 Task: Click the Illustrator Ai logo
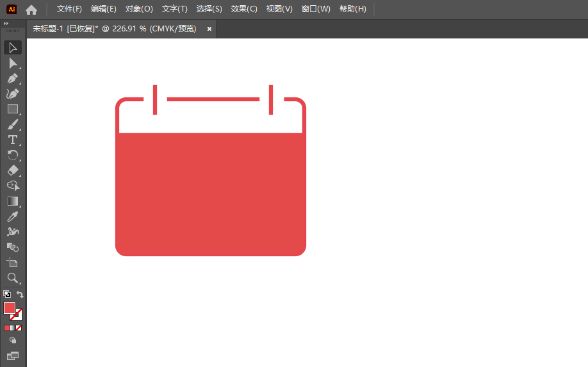pos(12,10)
